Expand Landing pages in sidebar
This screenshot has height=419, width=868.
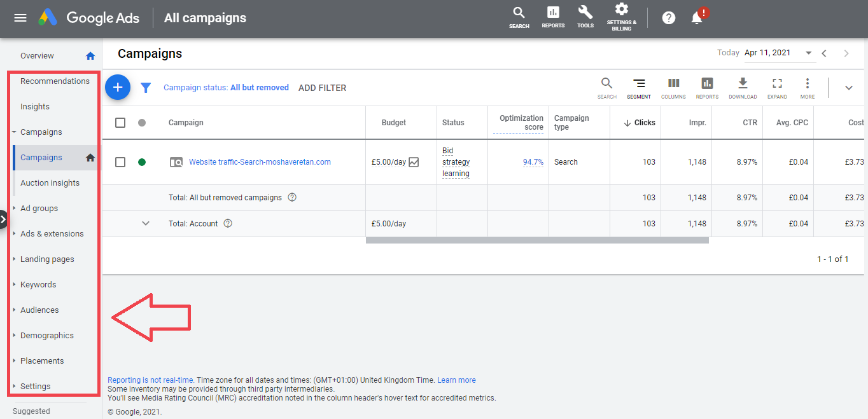[14, 259]
